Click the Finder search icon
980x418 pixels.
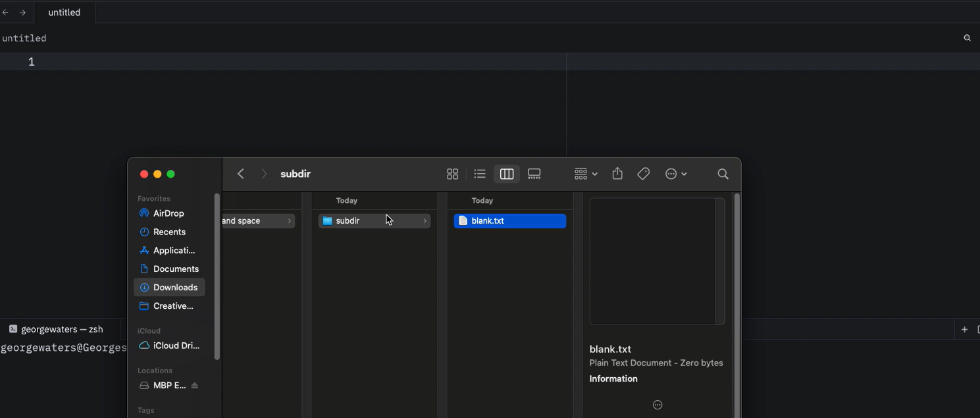[723, 174]
